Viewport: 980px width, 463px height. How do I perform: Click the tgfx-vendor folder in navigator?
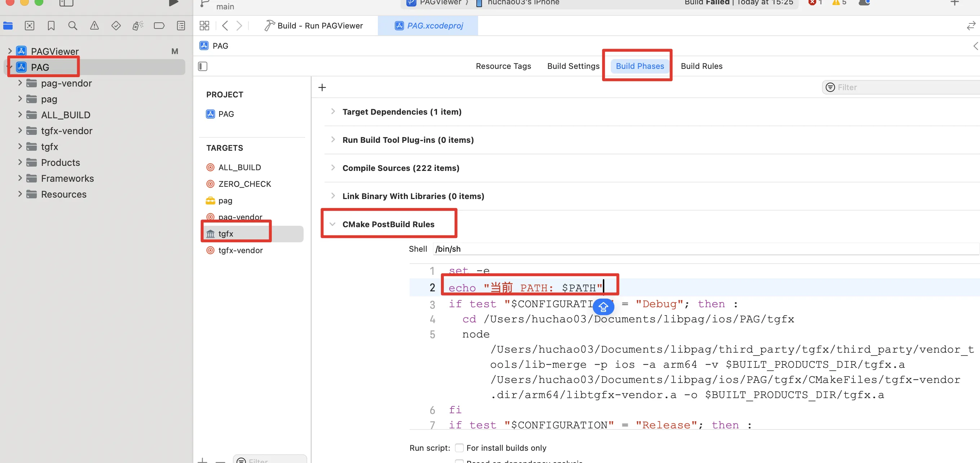pos(94,131)
